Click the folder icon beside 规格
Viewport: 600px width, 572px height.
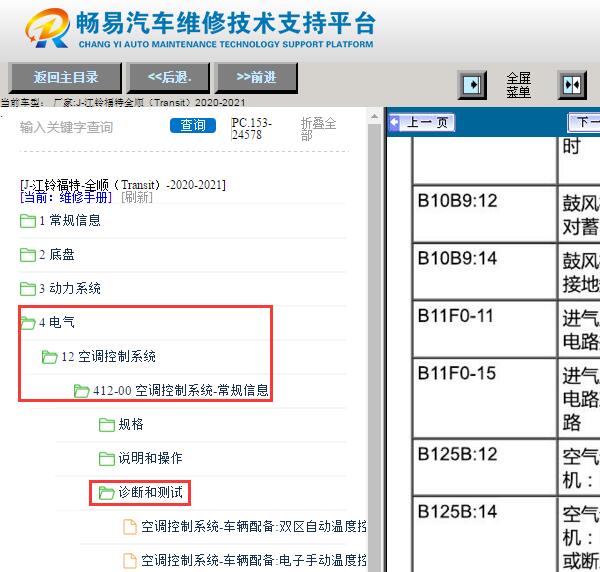coord(107,425)
